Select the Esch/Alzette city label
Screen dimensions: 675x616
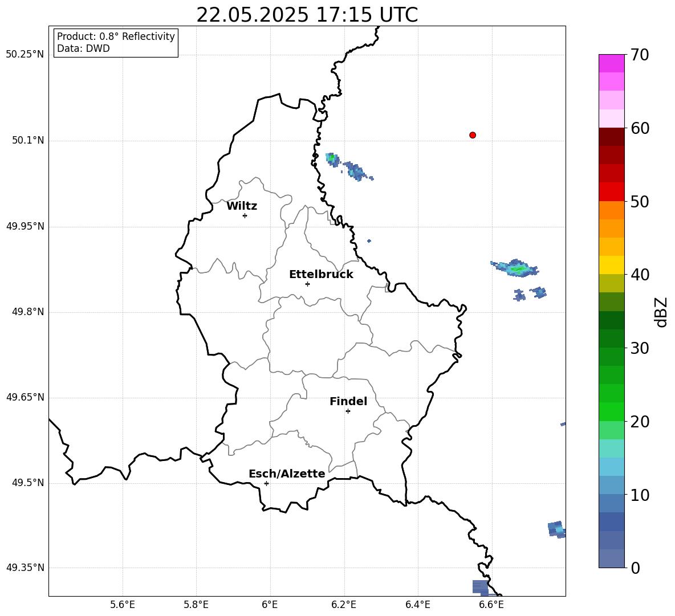[287, 474]
